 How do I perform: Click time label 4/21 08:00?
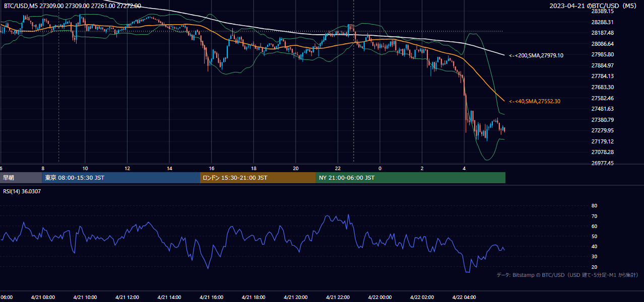(43, 297)
